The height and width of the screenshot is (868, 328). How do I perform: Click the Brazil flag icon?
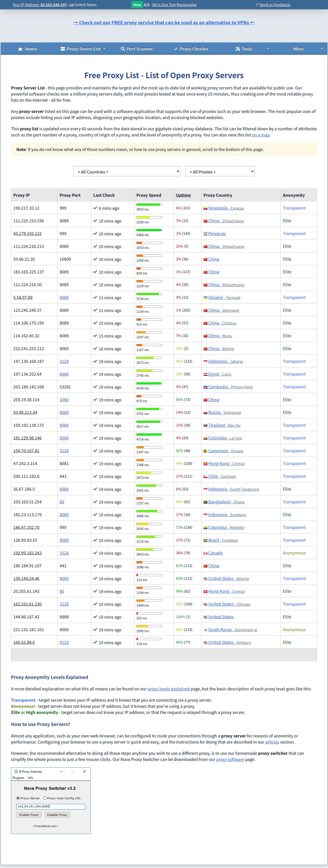(x=205, y=540)
